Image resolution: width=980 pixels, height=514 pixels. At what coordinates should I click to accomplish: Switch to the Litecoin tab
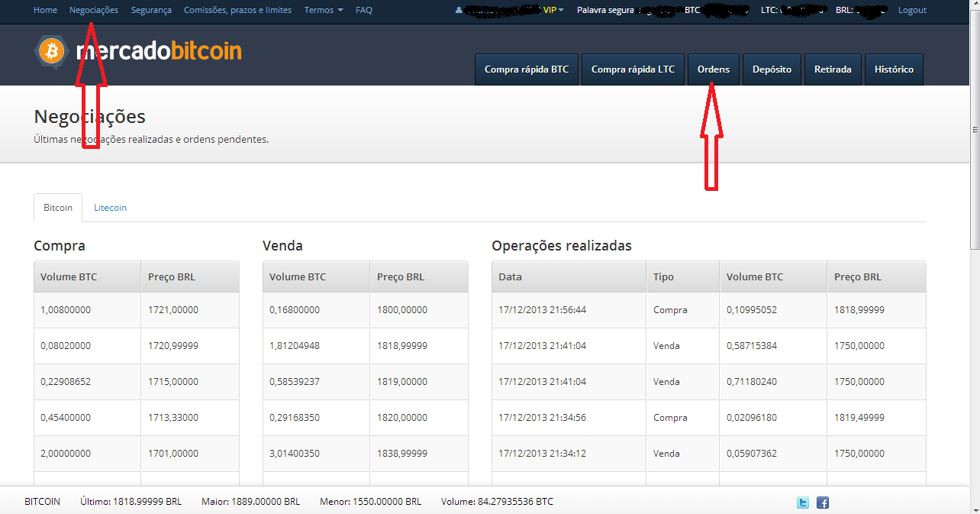click(110, 208)
